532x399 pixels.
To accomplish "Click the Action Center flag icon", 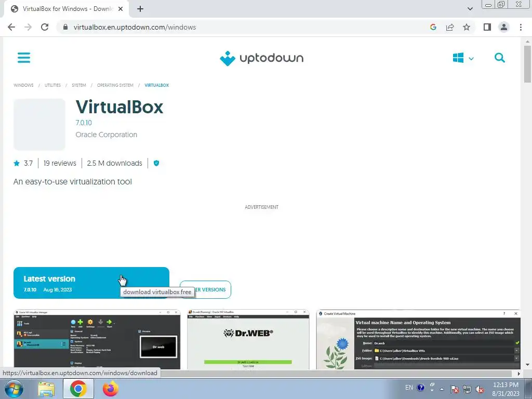I will tap(455, 389).
